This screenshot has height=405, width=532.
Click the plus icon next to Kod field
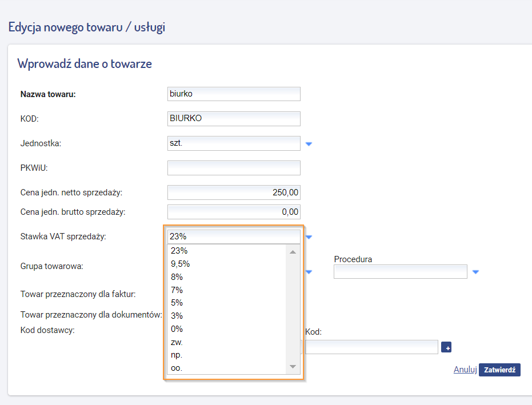click(x=446, y=347)
